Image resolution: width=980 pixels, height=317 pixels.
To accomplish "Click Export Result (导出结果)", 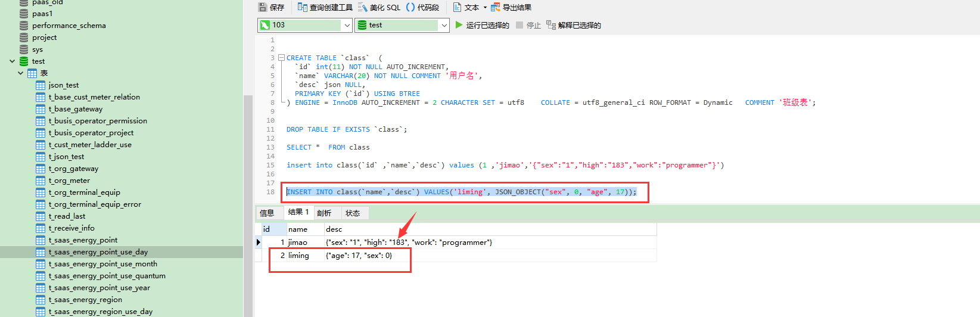I will (511, 7).
